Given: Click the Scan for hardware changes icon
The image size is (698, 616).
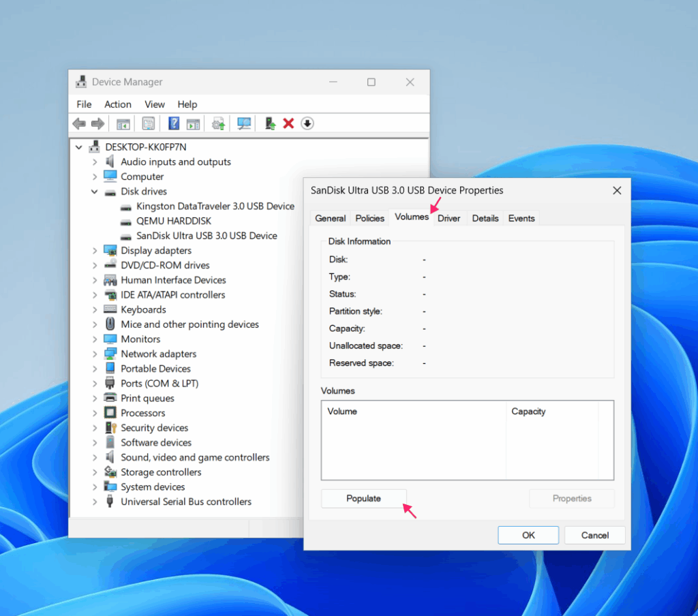Looking at the screenshot, I should 243,123.
